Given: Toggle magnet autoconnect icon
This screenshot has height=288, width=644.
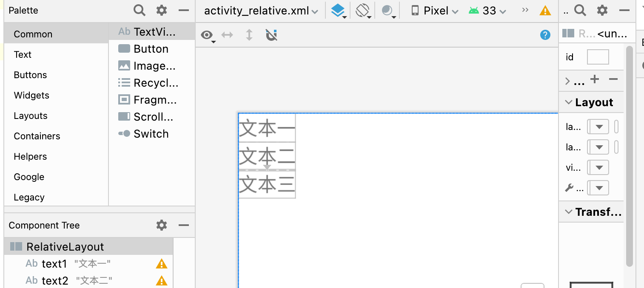Looking at the screenshot, I should click(271, 35).
